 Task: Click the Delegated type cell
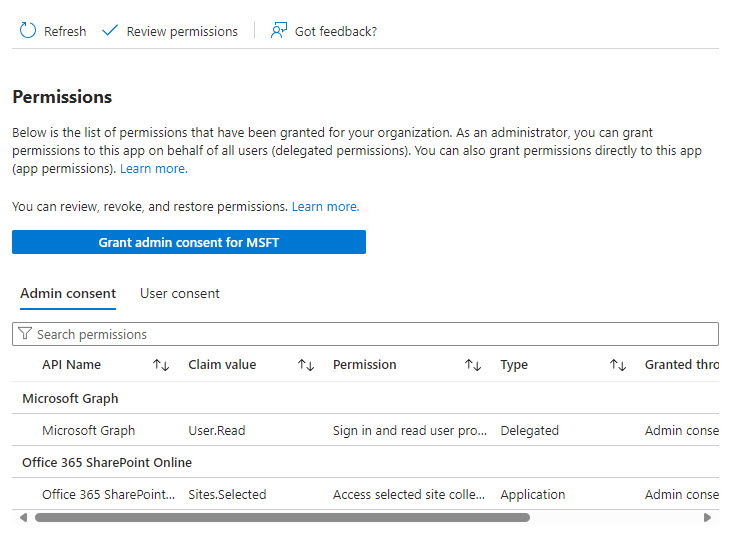coord(529,430)
